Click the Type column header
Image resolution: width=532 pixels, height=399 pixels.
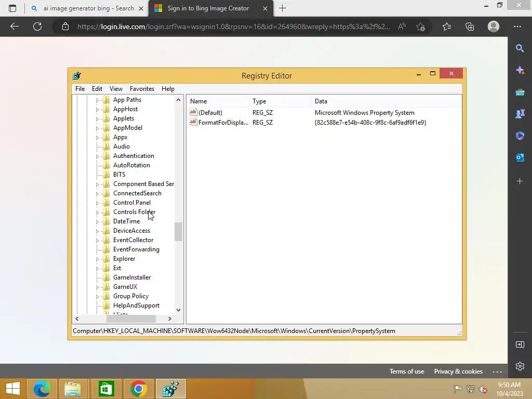tap(280, 101)
